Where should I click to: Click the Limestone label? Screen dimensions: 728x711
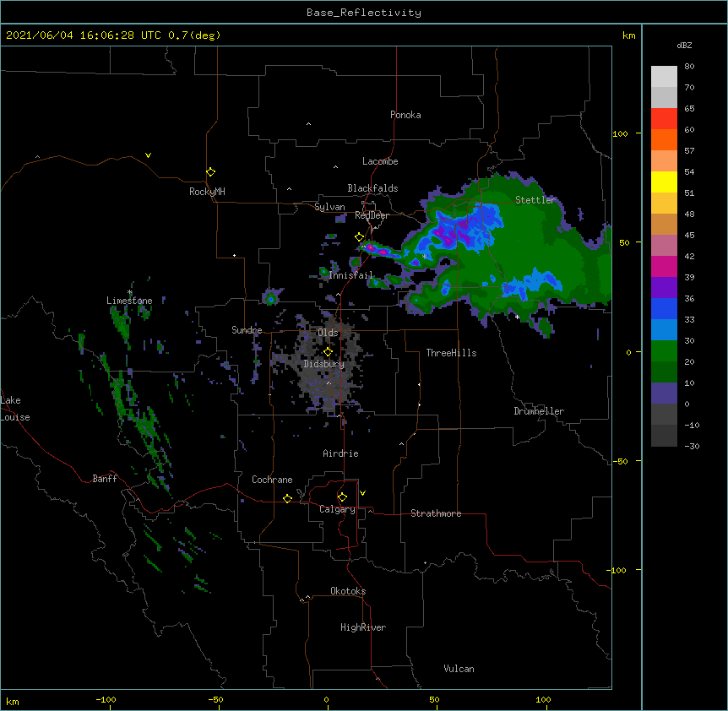pos(129,301)
